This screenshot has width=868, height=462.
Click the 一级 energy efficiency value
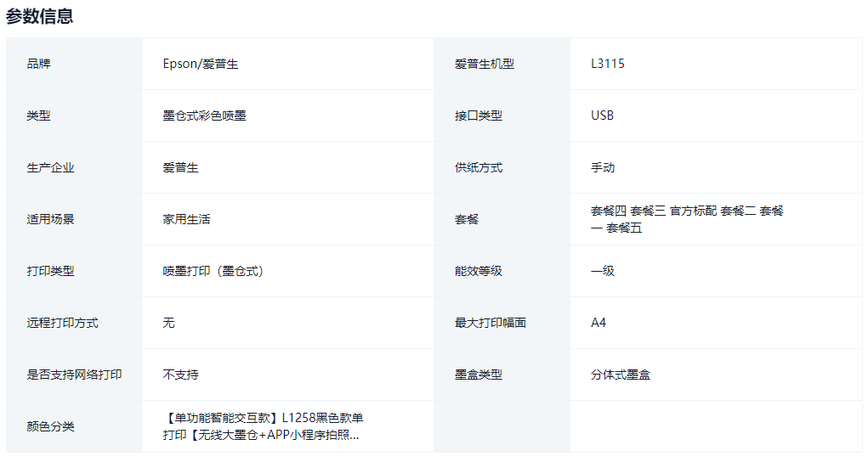point(603,271)
